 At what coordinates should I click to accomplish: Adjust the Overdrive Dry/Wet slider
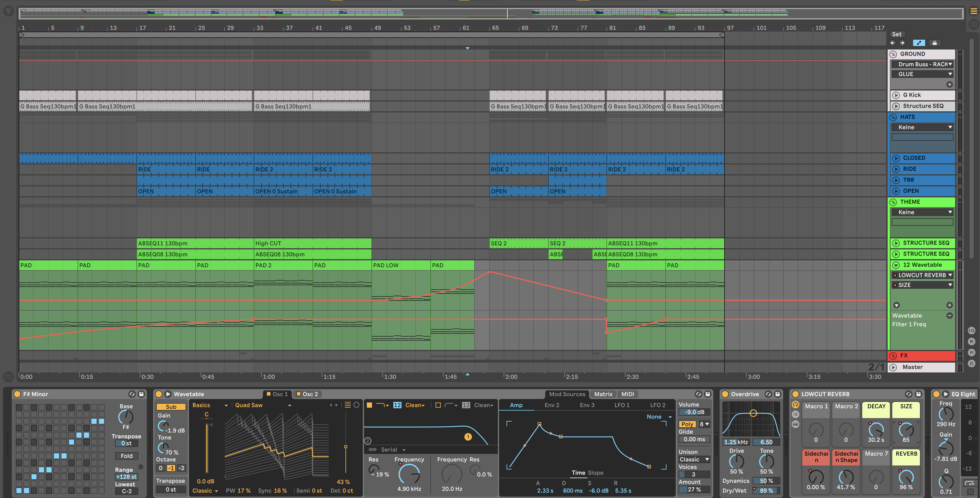click(766, 490)
